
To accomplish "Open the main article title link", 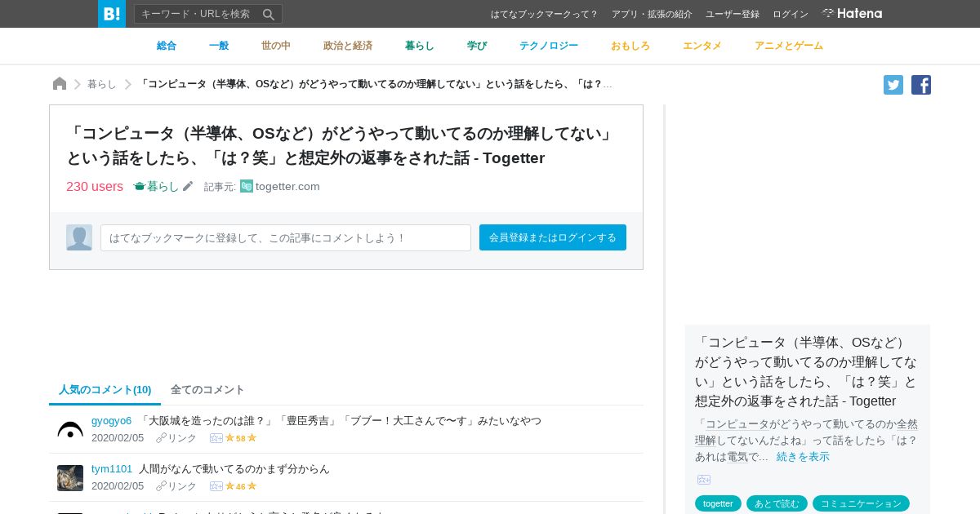I will [x=341, y=145].
